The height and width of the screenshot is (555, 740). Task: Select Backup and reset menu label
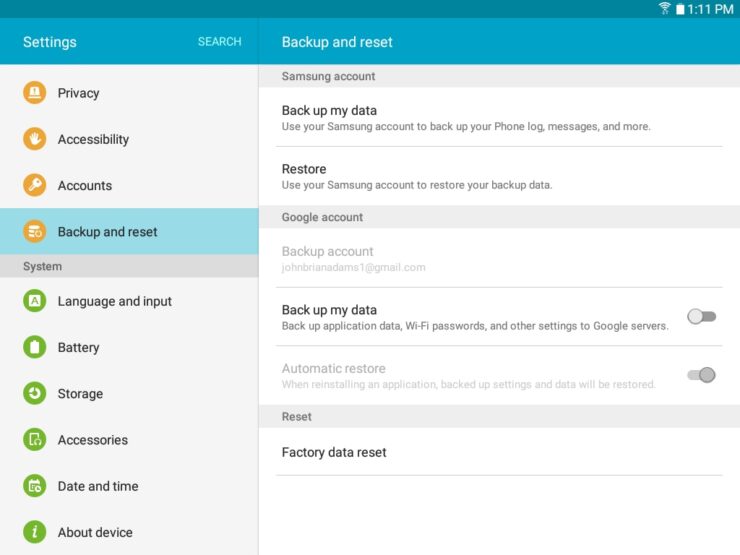coord(108,232)
